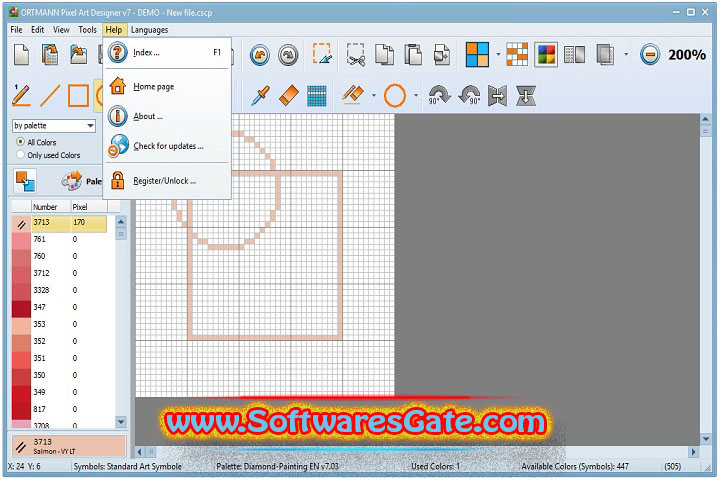Redo the last action
Image resolution: width=720 pixels, height=480 pixels.
pyautogui.click(x=288, y=56)
